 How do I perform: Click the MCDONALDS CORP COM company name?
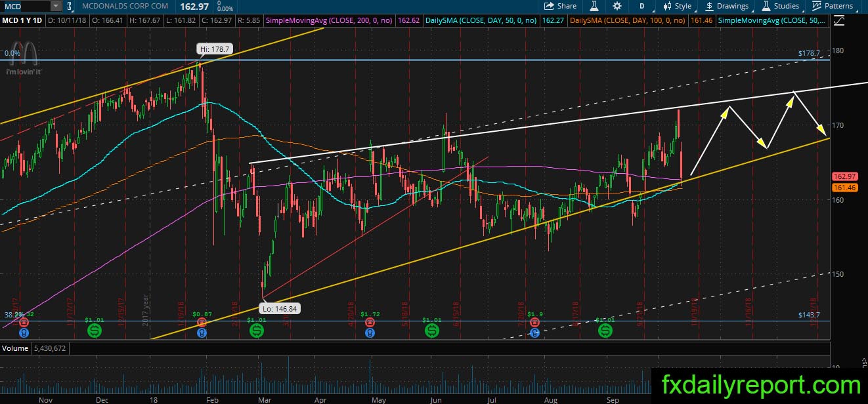[x=123, y=6]
